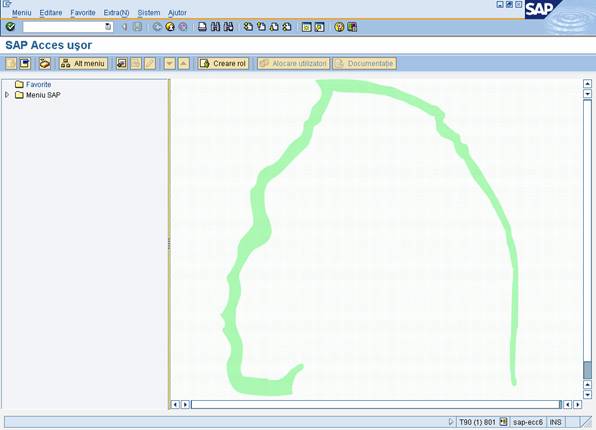596x430 pixels.
Task: Click the vertical scrollbar thumb
Action: coord(587,370)
